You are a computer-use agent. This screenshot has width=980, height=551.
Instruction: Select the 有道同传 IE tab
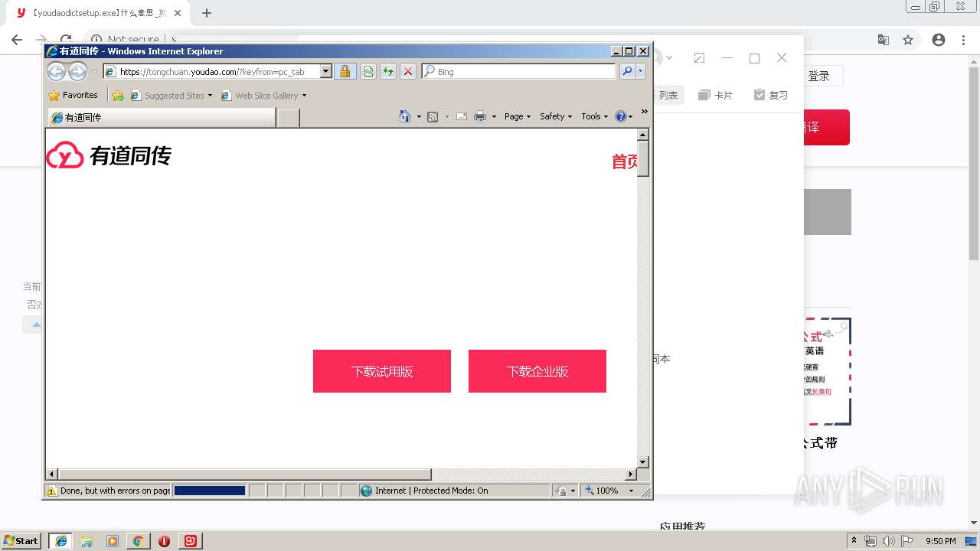point(162,117)
